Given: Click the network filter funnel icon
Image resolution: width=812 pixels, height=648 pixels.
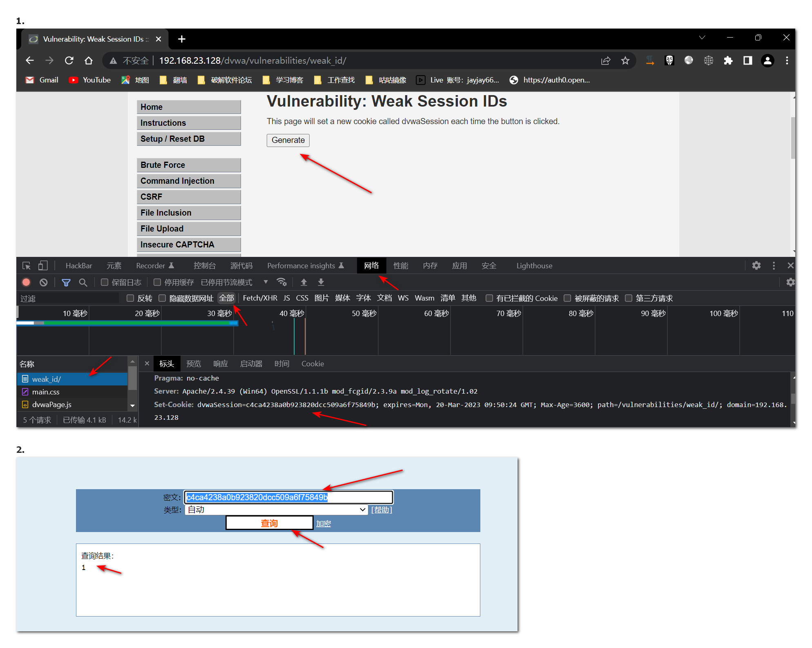Looking at the screenshot, I should (66, 282).
